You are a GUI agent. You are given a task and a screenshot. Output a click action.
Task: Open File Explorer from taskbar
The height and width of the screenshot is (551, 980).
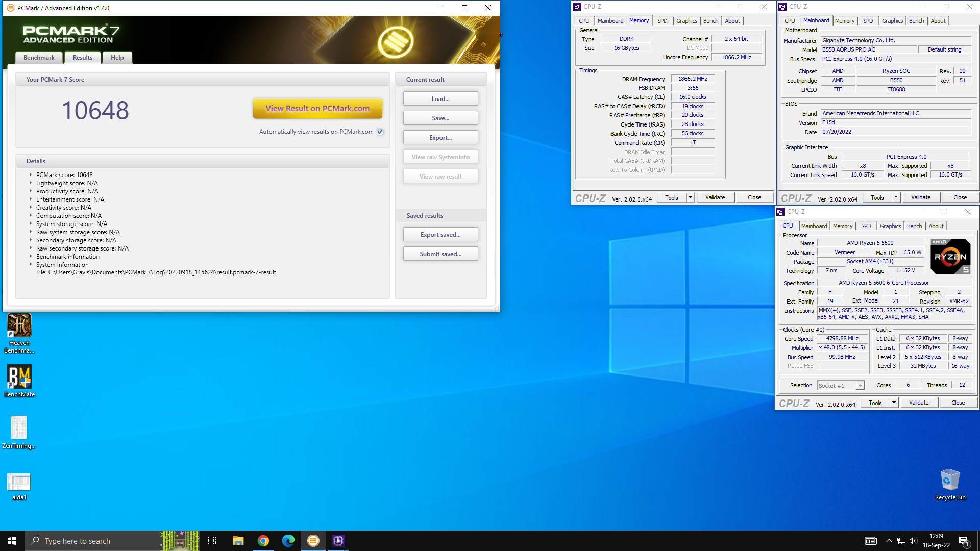click(x=238, y=541)
